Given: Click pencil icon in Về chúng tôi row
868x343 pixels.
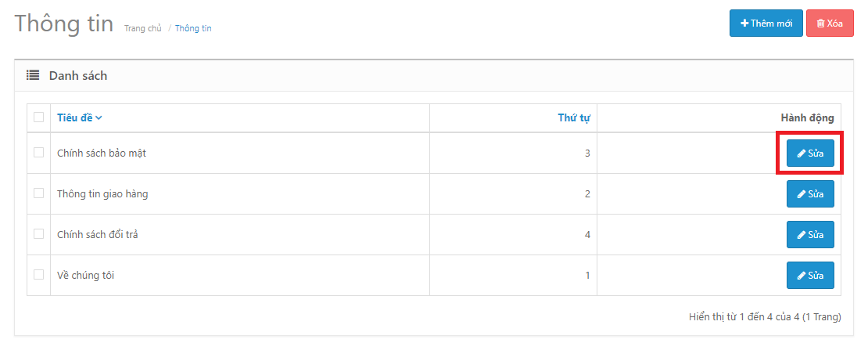Looking at the screenshot, I should (x=801, y=276).
